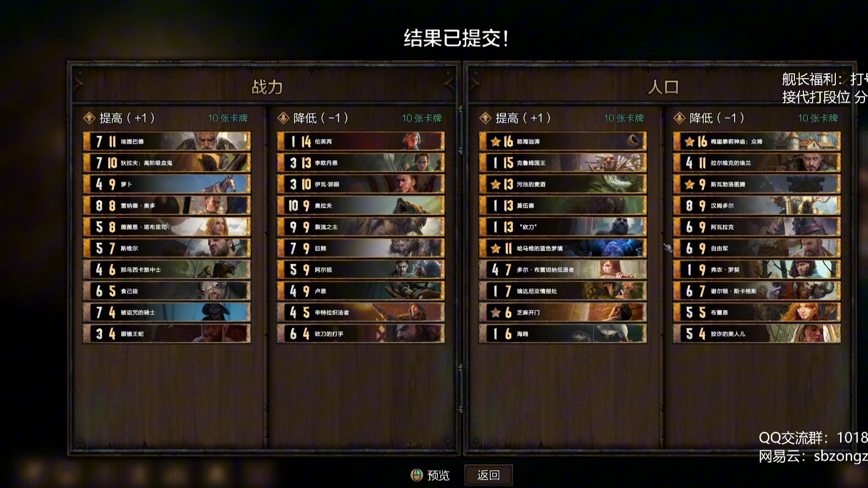The width and height of the screenshot is (868, 488).
Task: Click the 预览 preview label
Action: point(438,475)
